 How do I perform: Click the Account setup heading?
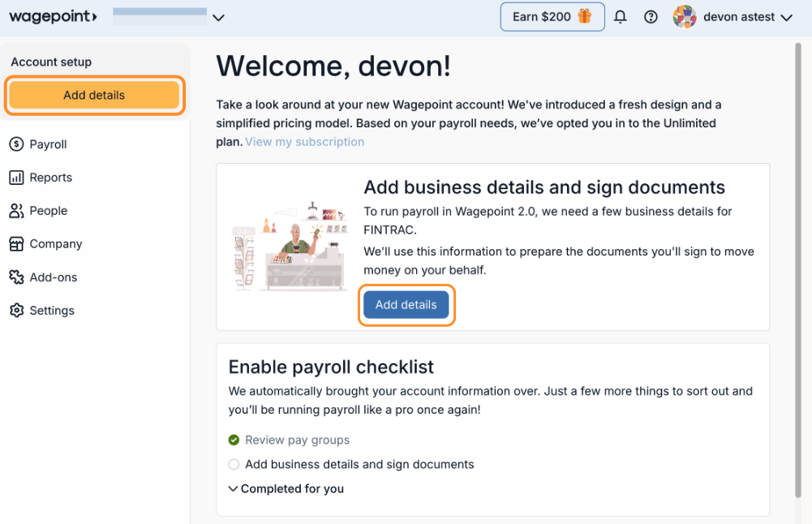coord(51,62)
